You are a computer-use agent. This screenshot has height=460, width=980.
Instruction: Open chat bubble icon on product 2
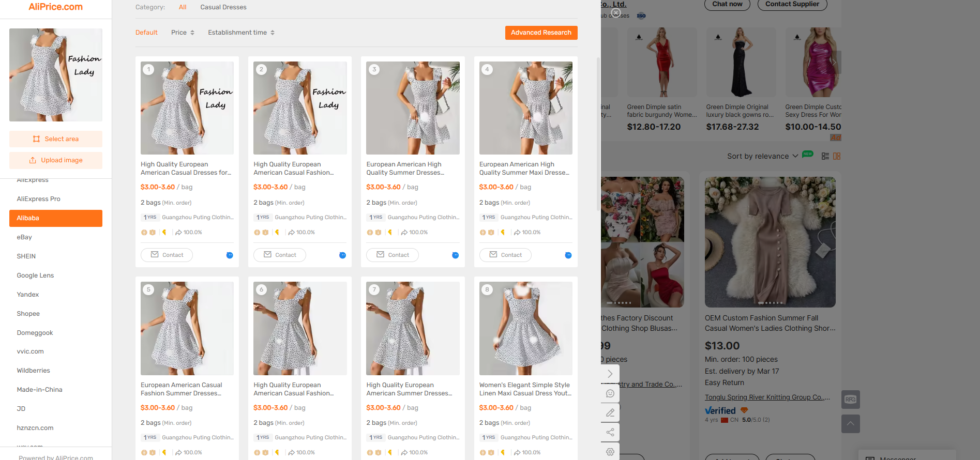342,255
